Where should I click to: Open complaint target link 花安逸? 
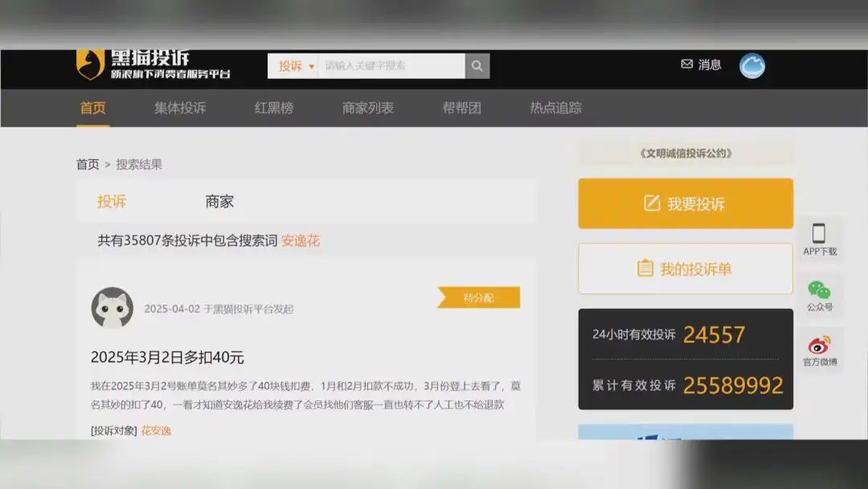(x=156, y=430)
